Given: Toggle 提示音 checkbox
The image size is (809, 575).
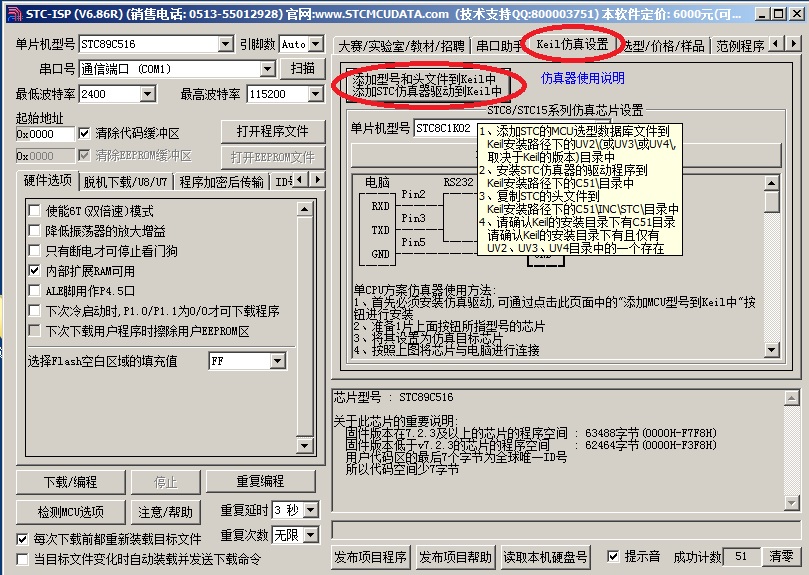Looking at the screenshot, I should (613, 556).
